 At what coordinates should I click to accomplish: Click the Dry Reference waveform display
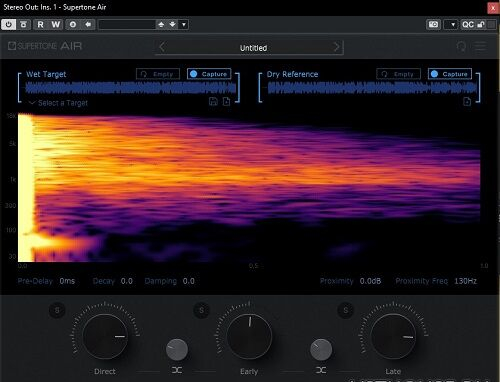[x=372, y=88]
